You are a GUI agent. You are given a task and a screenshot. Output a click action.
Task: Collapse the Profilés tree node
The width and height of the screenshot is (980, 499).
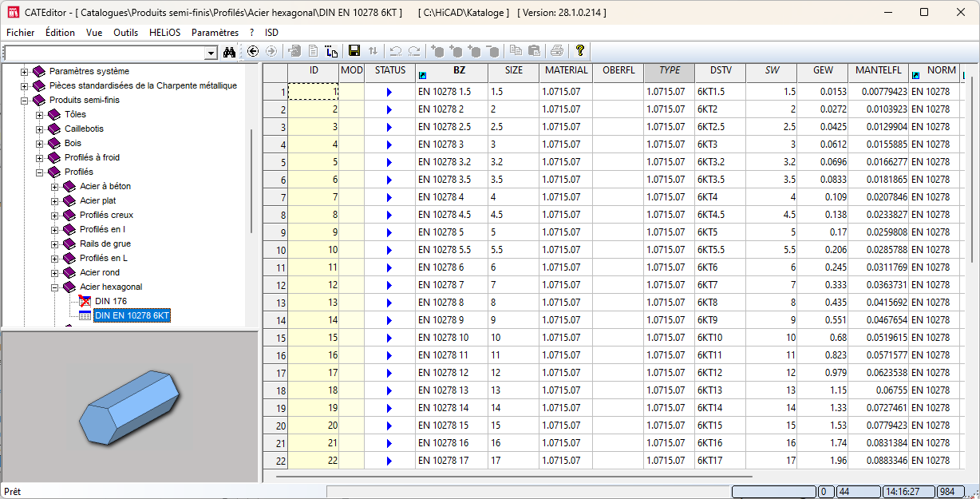point(39,172)
